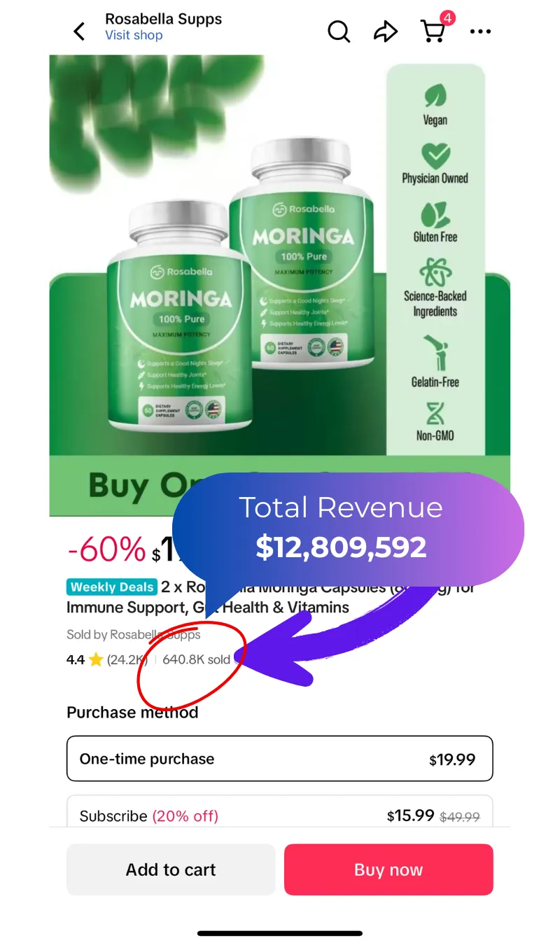This screenshot has height=945, width=560.
Task: Tap the Physician Owned heart icon
Action: coord(435,155)
